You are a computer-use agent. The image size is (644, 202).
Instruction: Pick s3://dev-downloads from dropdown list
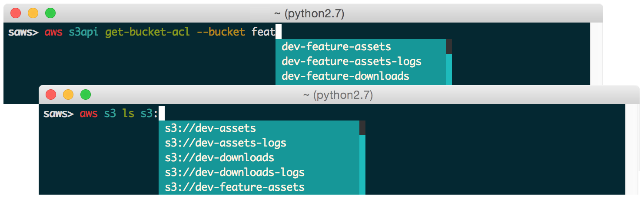pos(259,157)
